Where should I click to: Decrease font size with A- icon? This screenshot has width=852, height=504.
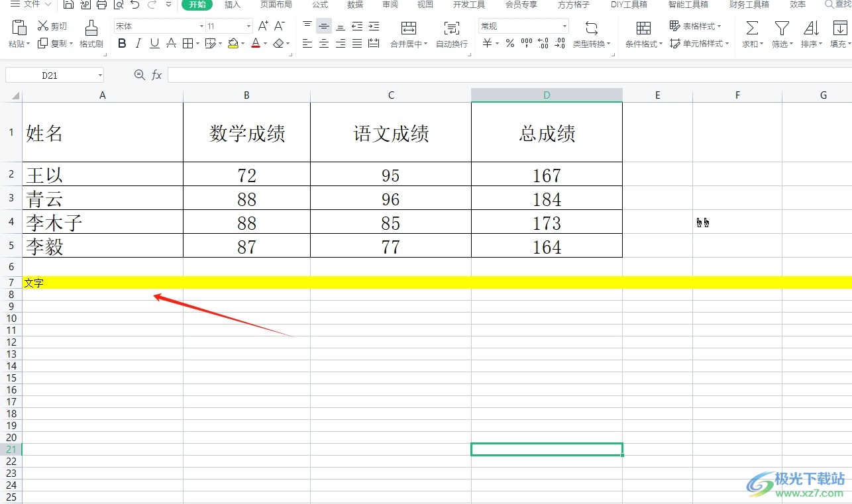tap(280, 26)
